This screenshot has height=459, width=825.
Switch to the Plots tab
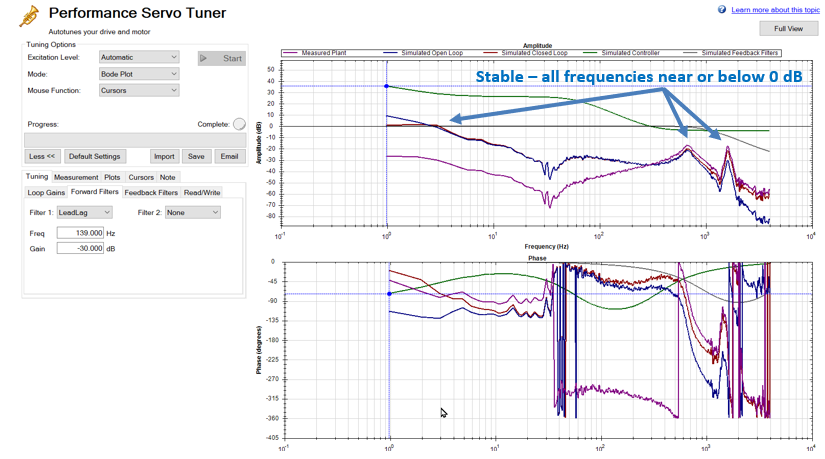coord(112,177)
